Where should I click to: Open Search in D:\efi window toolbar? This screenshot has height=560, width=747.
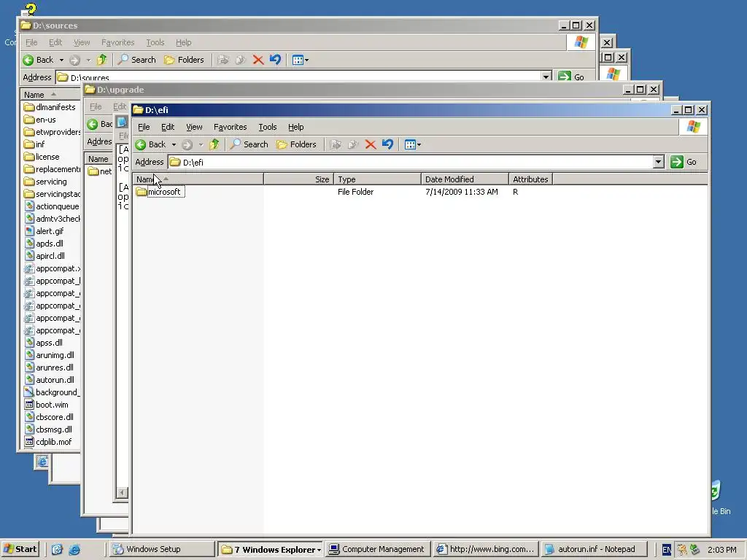(x=249, y=144)
